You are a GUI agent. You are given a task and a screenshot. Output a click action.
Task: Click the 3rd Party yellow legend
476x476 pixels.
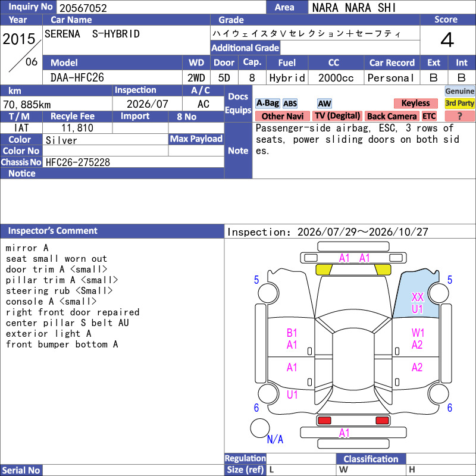459,103
